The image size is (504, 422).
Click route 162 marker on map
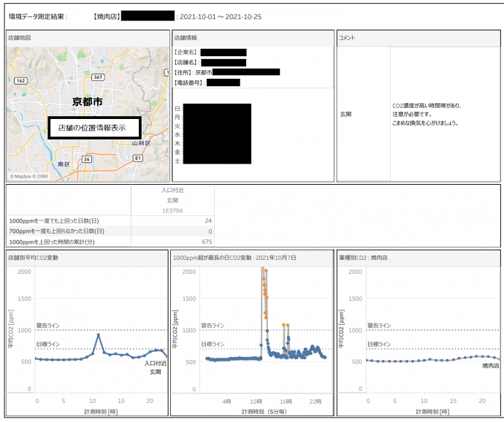point(20,80)
